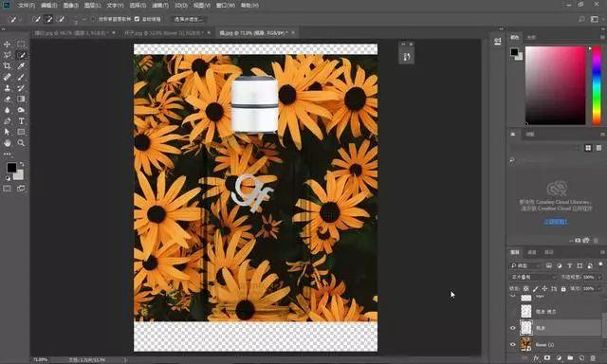Select the Hand tool
This screenshot has height=364, width=607.
tap(7, 143)
